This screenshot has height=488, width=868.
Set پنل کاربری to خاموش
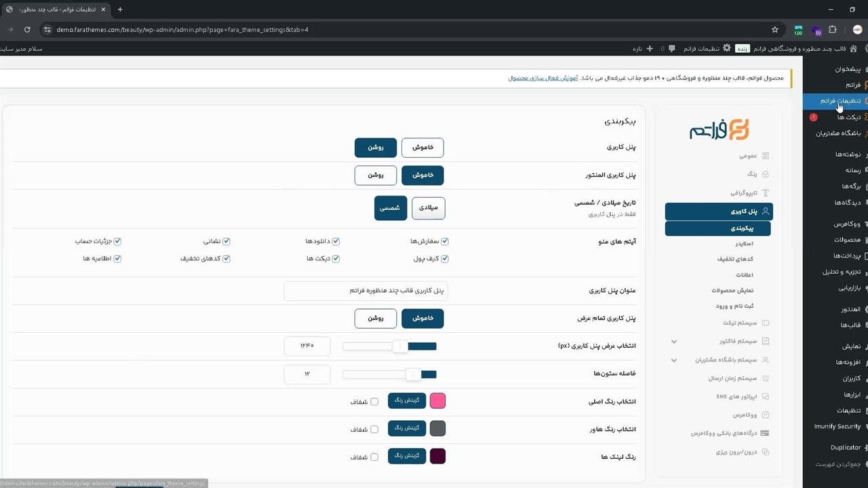(422, 147)
